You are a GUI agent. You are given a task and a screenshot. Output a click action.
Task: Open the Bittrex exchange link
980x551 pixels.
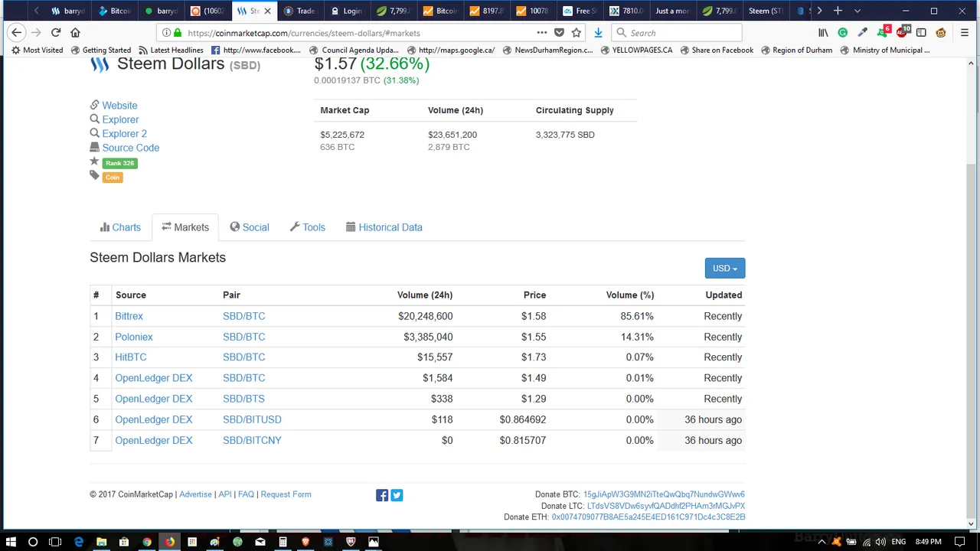(x=129, y=316)
